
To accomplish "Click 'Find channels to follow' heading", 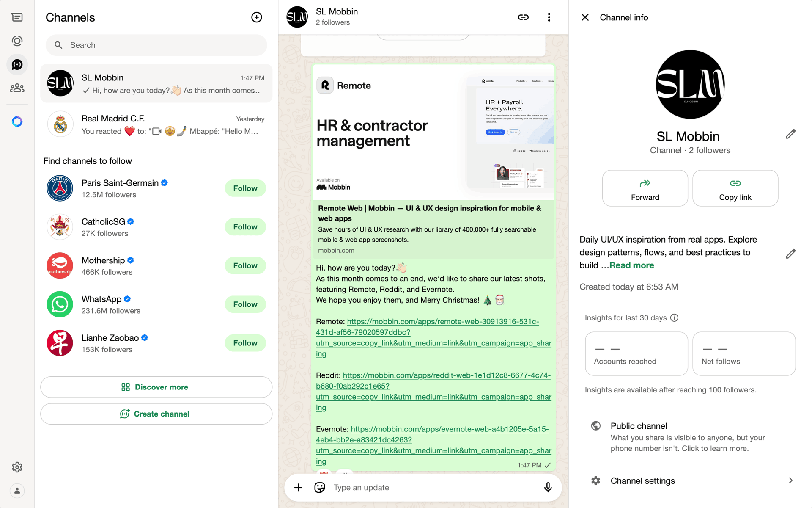I will 88,161.
